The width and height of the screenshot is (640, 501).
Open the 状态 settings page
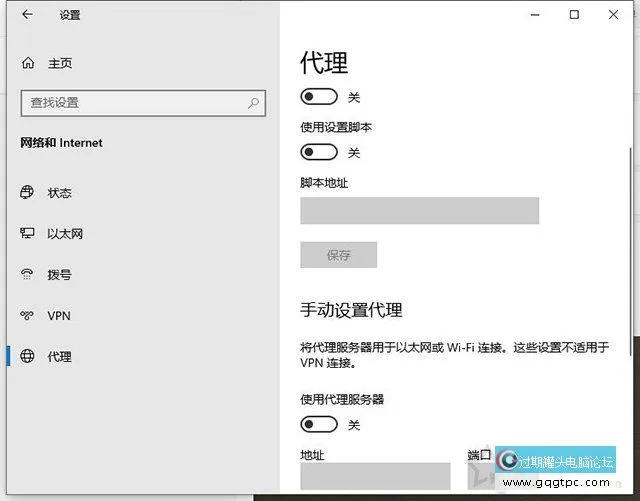click(x=60, y=192)
